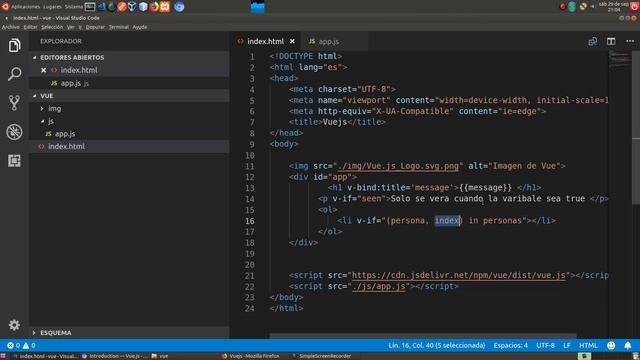Open the Manage gear settings icon

click(x=14, y=324)
